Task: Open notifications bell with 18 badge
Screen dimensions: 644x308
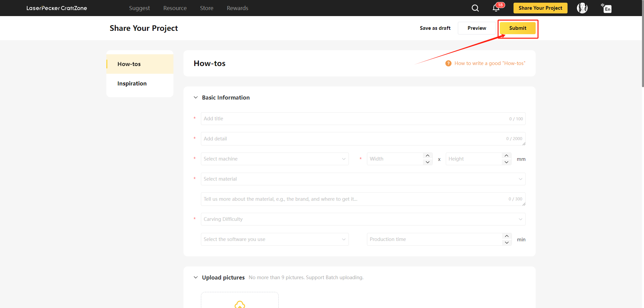Action: click(496, 8)
